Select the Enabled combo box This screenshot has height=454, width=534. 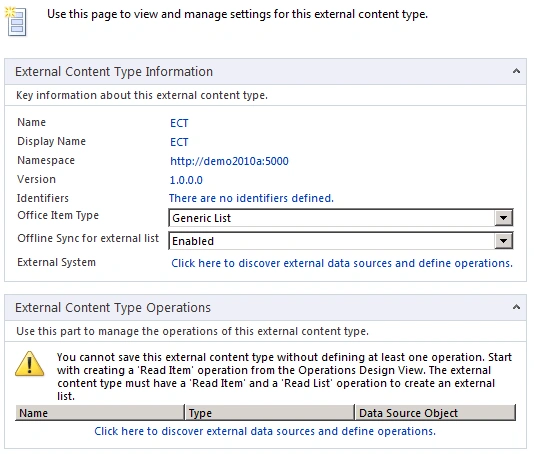coord(341,241)
